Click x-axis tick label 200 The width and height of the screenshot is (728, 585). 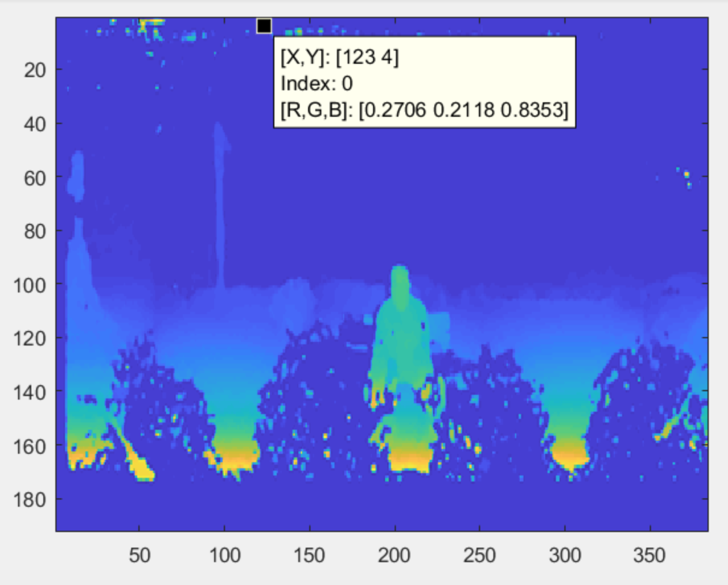click(x=395, y=554)
